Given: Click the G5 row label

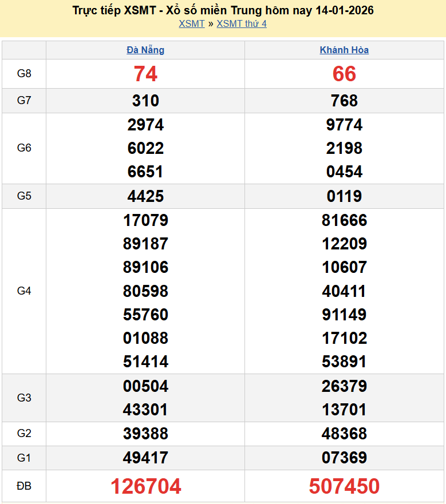Looking at the screenshot, I should click(x=24, y=196).
